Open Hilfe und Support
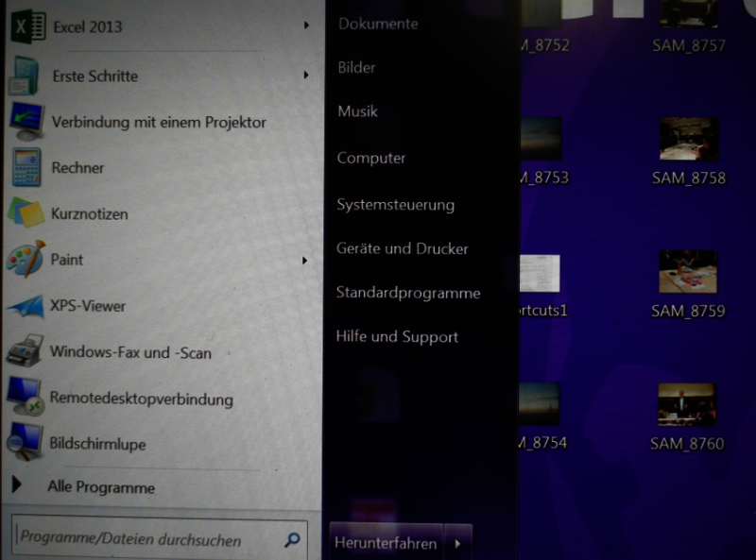Image resolution: width=756 pixels, height=560 pixels. [x=397, y=336]
